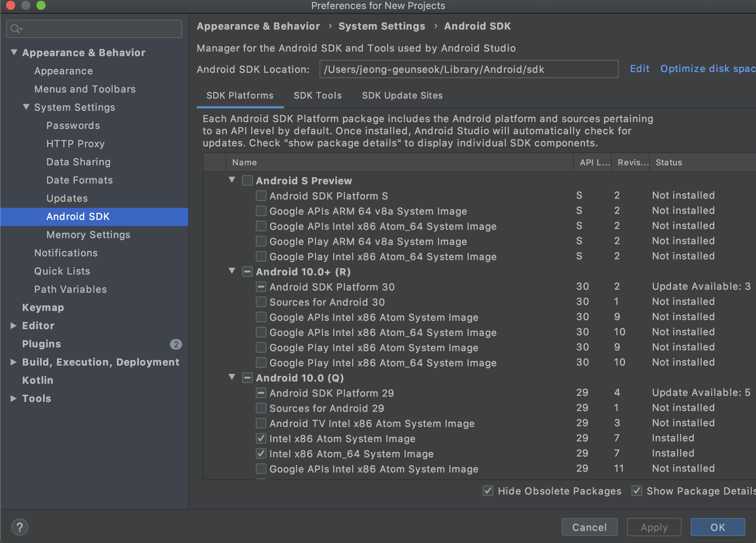Uncheck Intel x86 Atom_64 System Image
The height and width of the screenshot is (543, 756).
coord(261,454)
